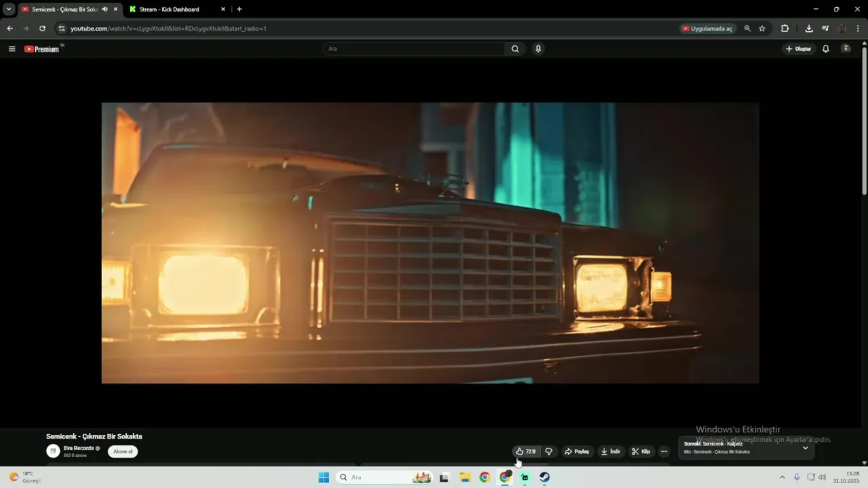The height and width of the screenshot is (488, 868).
Task: Go back in browser history
Action: click(9, 28)
